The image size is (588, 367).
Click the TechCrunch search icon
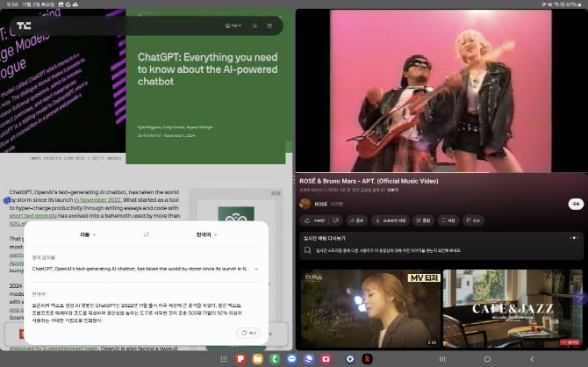(255, 25)
